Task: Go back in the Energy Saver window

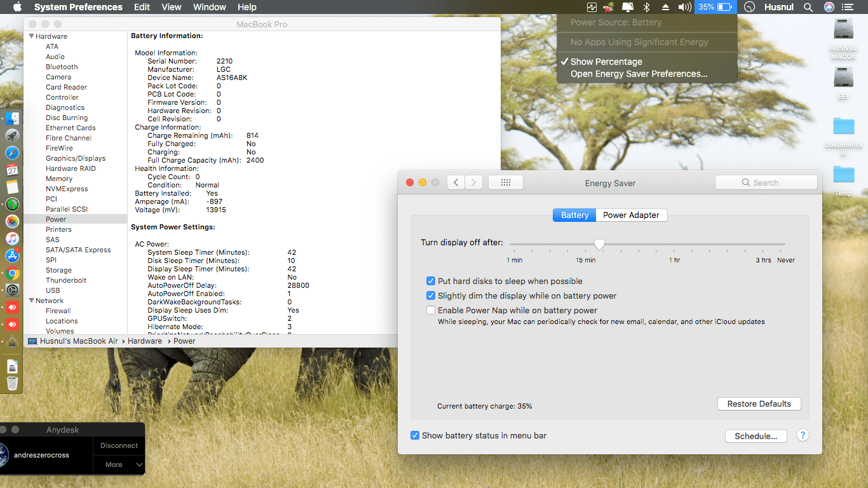Action: point(456,182)
